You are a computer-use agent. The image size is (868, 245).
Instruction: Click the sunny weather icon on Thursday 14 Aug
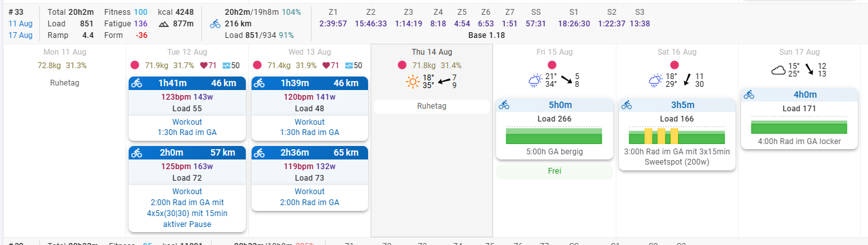pyautogui.click(x=412, y=82)
